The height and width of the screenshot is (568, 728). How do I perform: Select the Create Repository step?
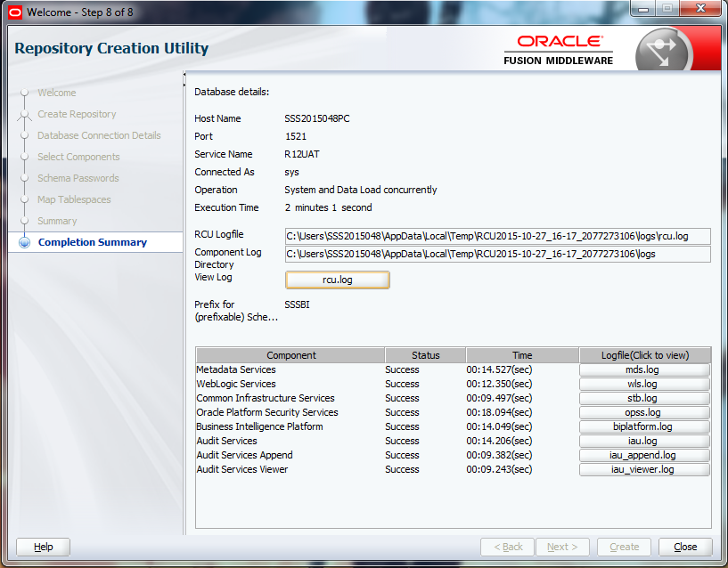(x=77, y=114)
